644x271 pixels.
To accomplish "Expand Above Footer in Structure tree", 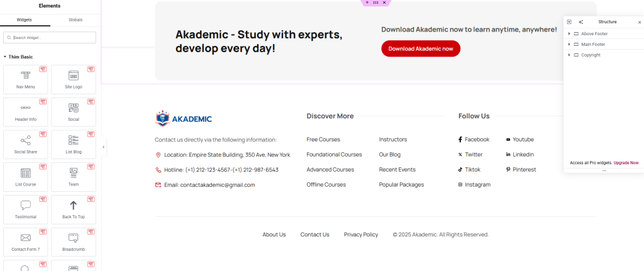I will [x=569, y=33].
